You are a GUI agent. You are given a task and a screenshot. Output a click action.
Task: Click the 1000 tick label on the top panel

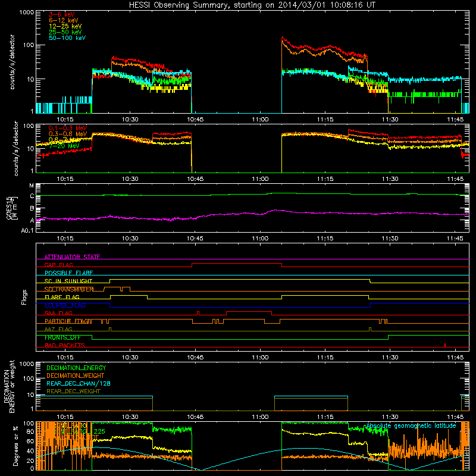[27, 12]
